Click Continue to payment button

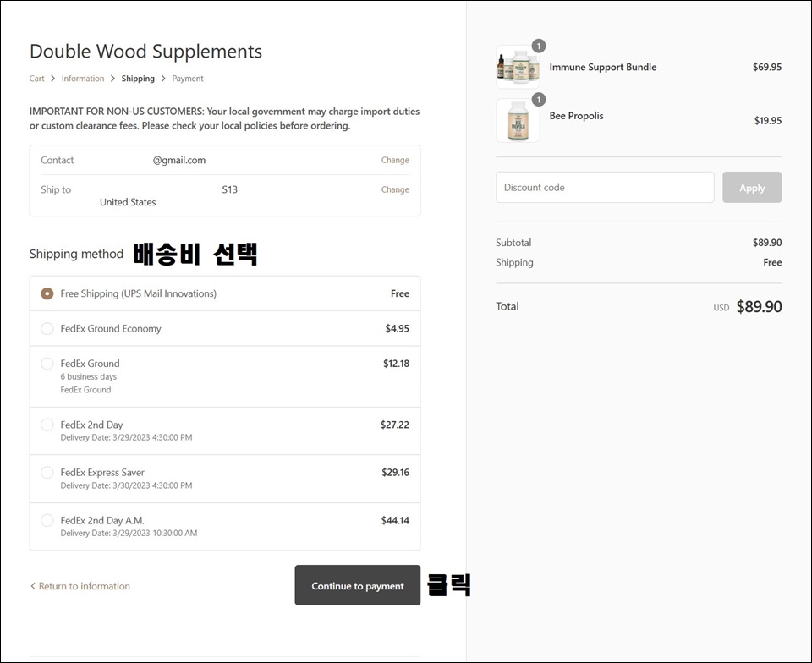coord(357,585)
